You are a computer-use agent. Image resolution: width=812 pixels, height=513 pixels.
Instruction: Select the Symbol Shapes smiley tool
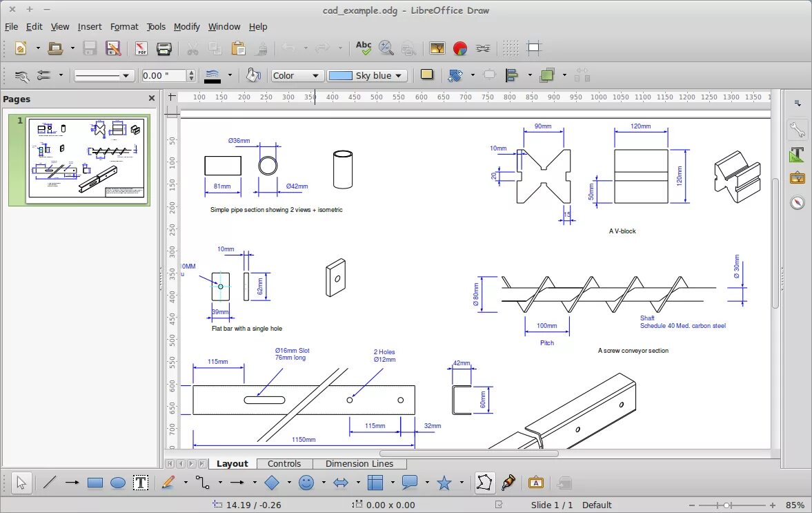pos(306,483)
